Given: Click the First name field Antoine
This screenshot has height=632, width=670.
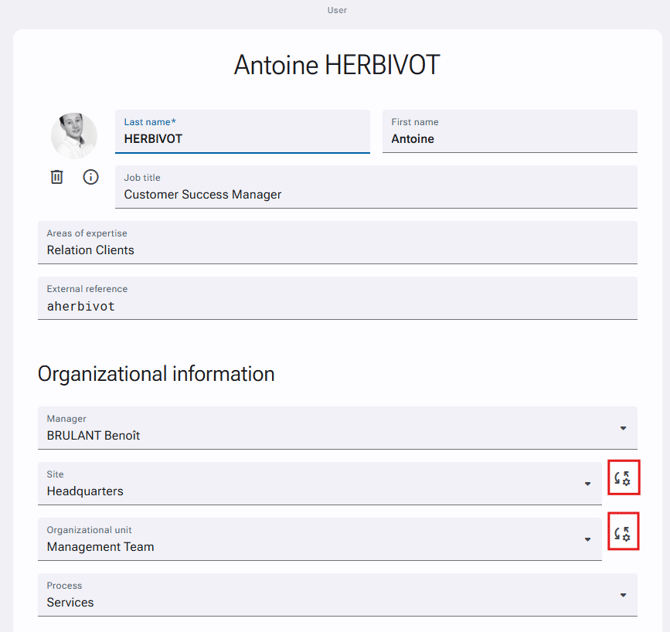Looking at the screenshot, I should (510, 132).
